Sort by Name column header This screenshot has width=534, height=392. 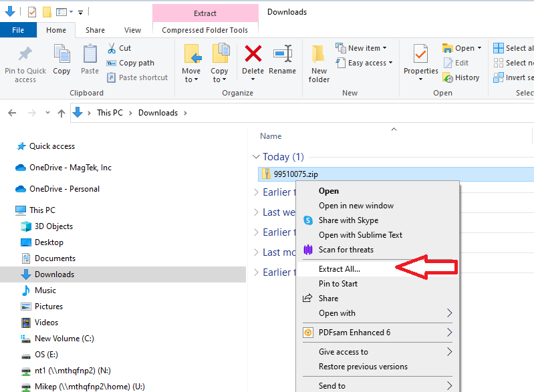[271, 136]
